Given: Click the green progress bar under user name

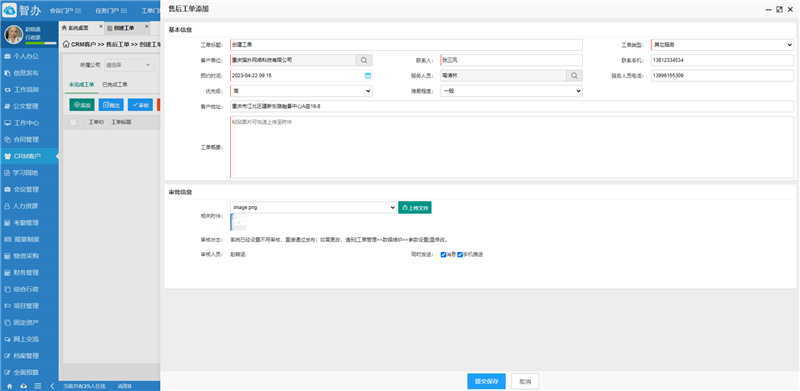Looking at the screenshot, I should (x=41, y=44).
